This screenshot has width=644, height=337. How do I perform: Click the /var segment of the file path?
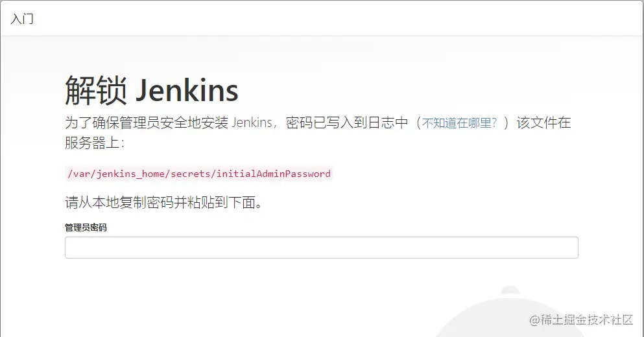(x=79, y=174)
